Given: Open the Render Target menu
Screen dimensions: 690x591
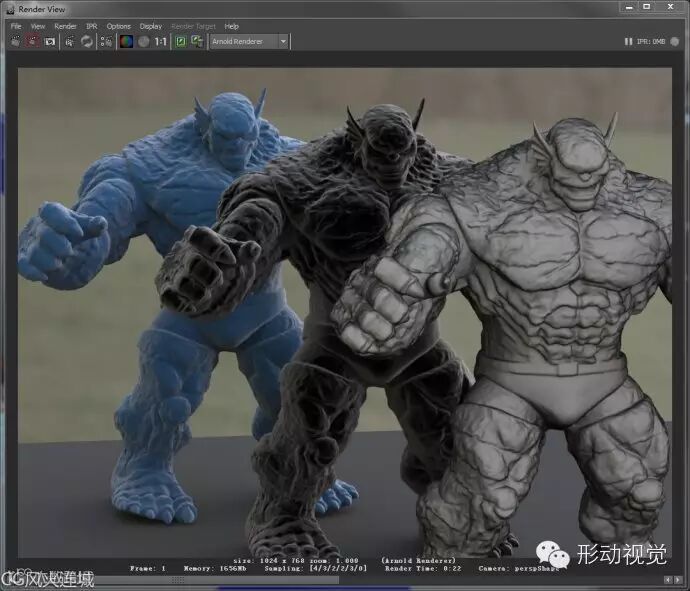Looking at the screenshot, I should 194,26.
